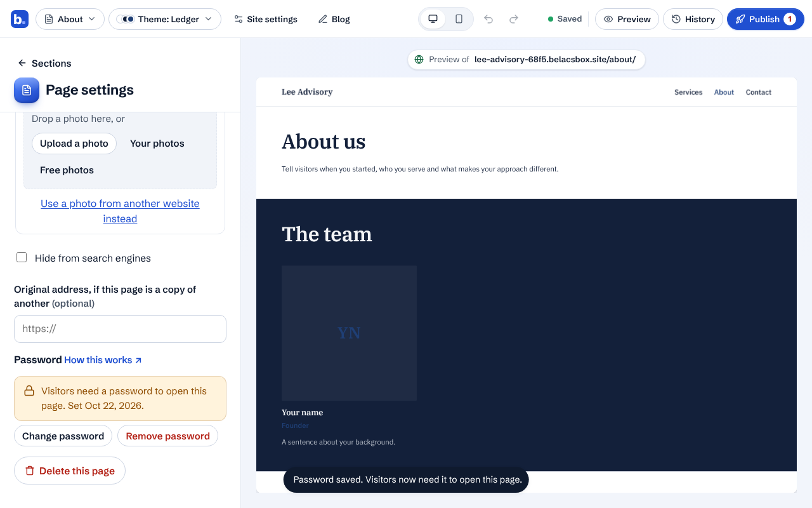Viewport: 812px width, 508px height.
Task: Select The team heading
Action: pos(327,234)
